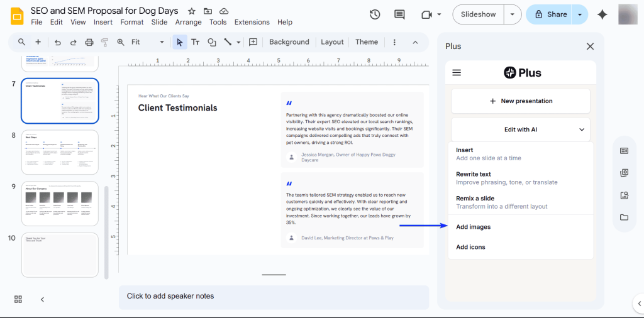The height and width of the screenshot is (318, 644).
Task: Open comments panel via speech bubble icon
Action: 399,14
